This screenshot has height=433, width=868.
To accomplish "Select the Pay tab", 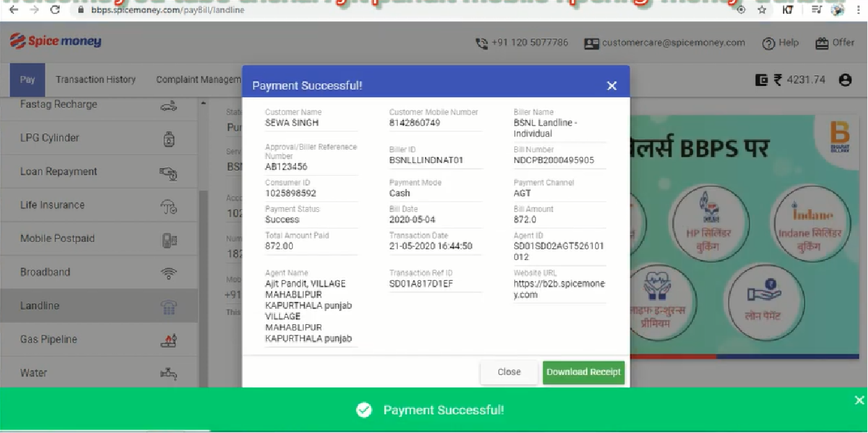I will 27,79.
